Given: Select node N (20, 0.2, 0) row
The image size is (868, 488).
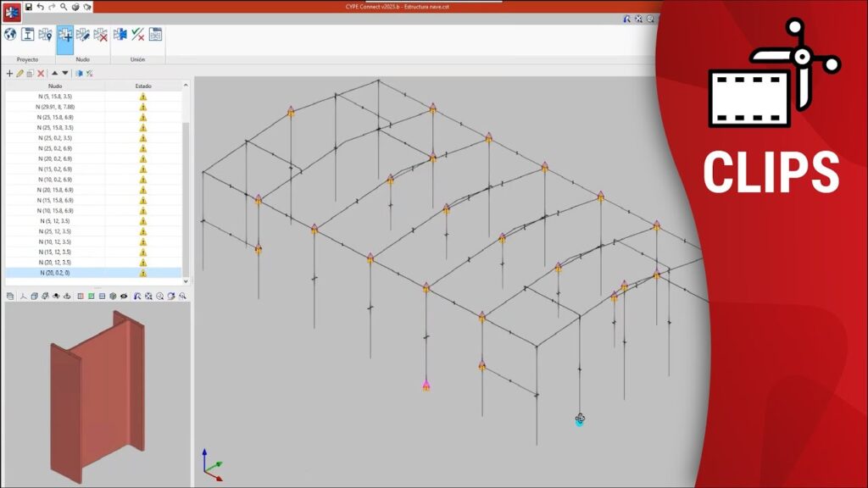Looking at the screenshot, I should coord(55,273).
